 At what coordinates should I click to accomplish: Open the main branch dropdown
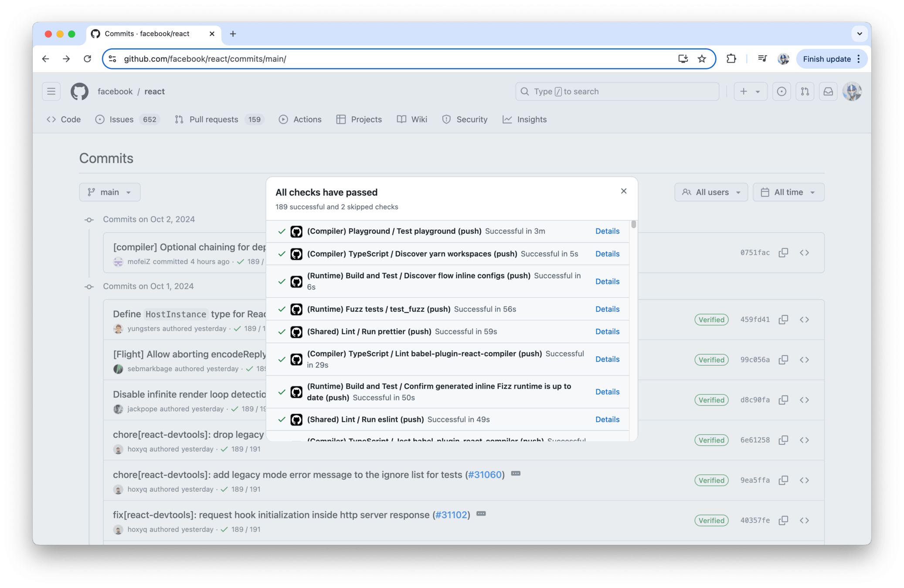click(x=110, y=192)
